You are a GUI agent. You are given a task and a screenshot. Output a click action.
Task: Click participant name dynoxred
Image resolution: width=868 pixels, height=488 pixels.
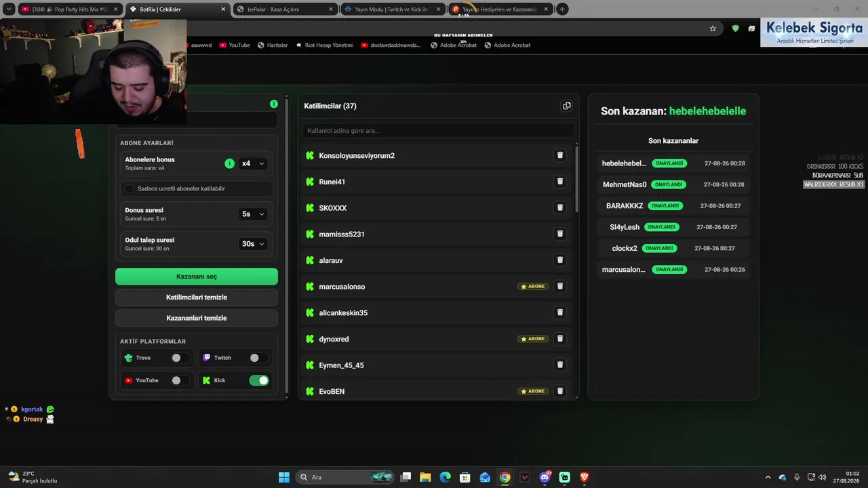click(x=334, y=339)
